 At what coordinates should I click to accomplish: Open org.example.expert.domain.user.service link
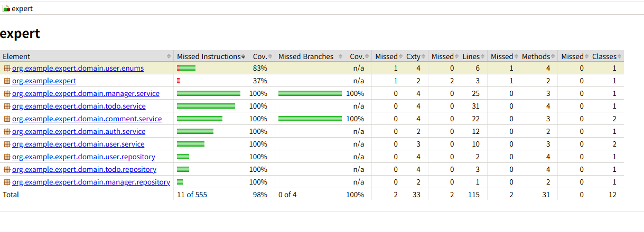78,144
